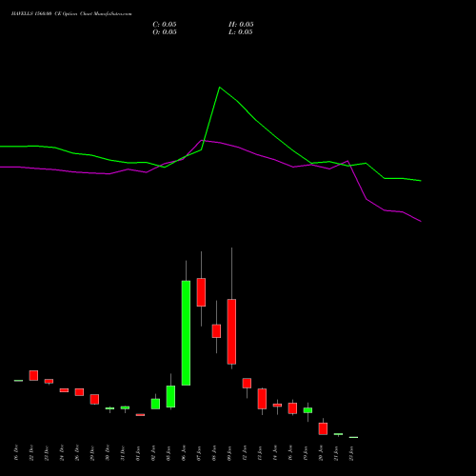476x476 pixels.
Task: Click the '07 Jan' date axis label
Action: tap(199, 453)
